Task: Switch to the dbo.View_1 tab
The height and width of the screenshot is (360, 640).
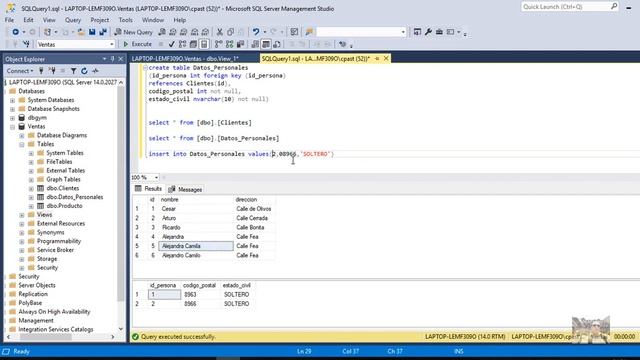Action: click(185, 59)
